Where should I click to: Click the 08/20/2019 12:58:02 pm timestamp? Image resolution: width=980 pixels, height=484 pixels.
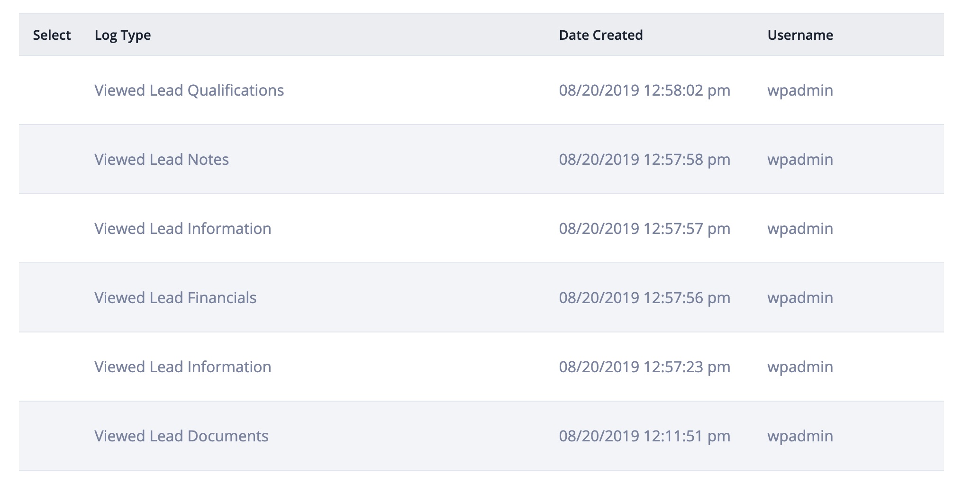pyautogui.click(x=644, y=90)
